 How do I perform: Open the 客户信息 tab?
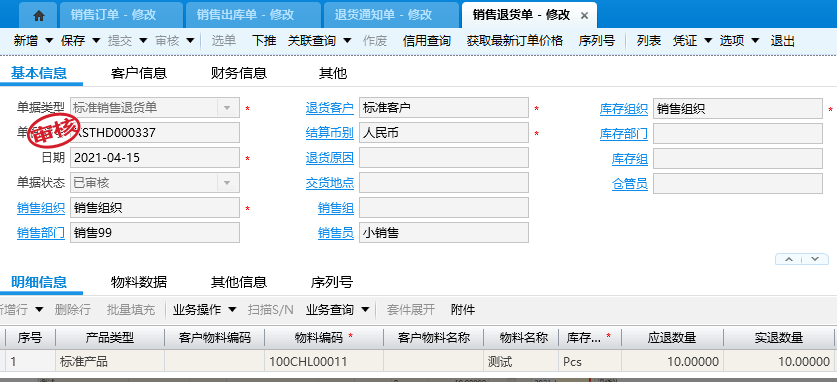tap(139, 73)
